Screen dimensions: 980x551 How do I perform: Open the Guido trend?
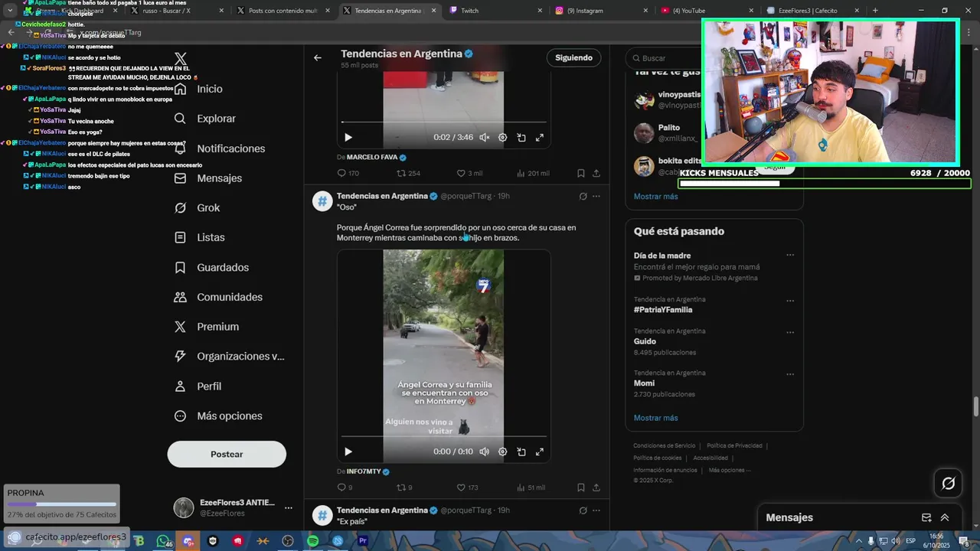(x=645, y=341)
